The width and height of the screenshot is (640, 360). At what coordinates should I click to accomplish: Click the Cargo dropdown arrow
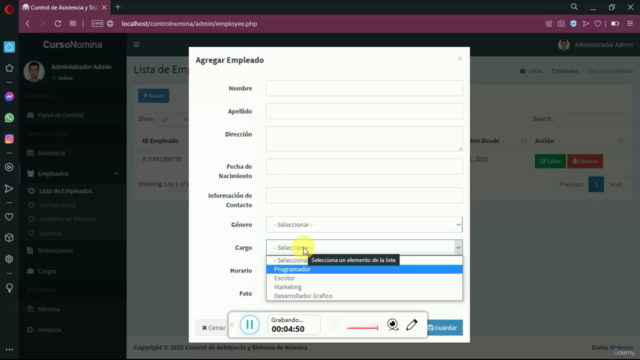458,248
